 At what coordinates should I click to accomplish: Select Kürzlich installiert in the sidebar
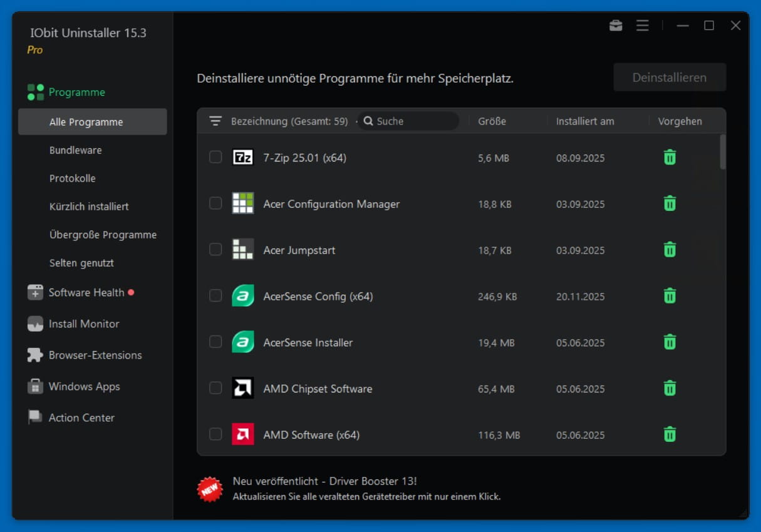tap(89, 207)
